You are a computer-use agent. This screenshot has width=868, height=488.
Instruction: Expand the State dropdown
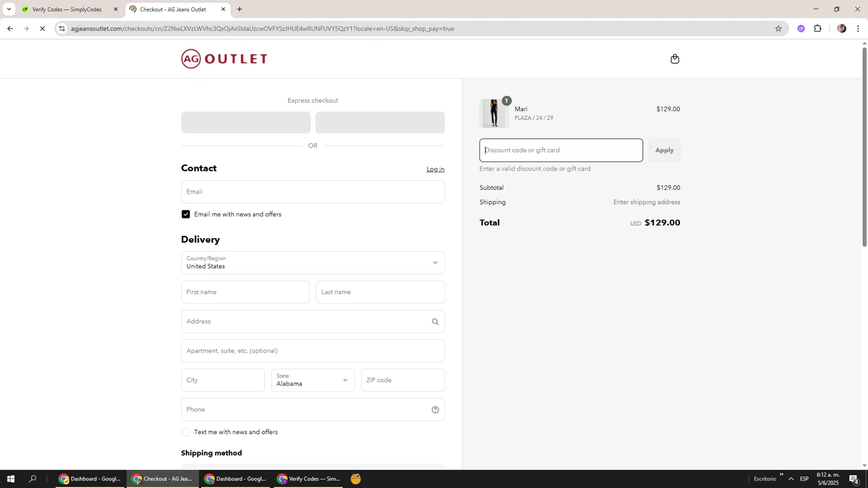[x=312, y=380]
